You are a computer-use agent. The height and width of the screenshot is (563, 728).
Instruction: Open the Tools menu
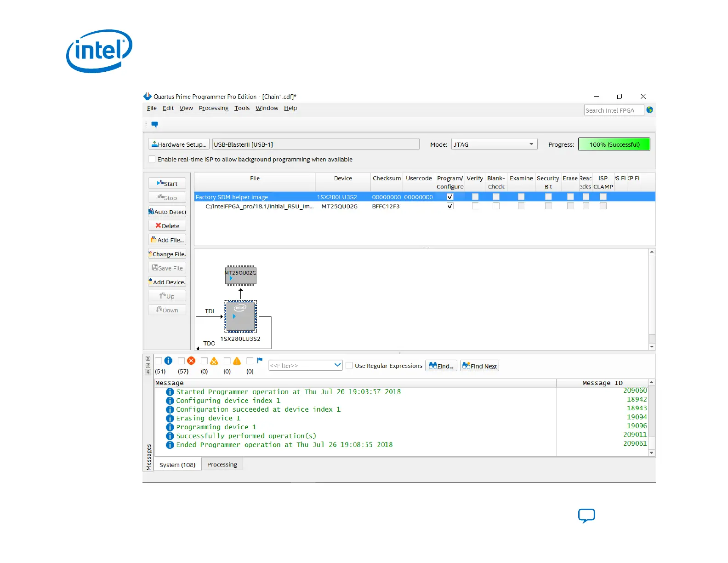(242, 108)
